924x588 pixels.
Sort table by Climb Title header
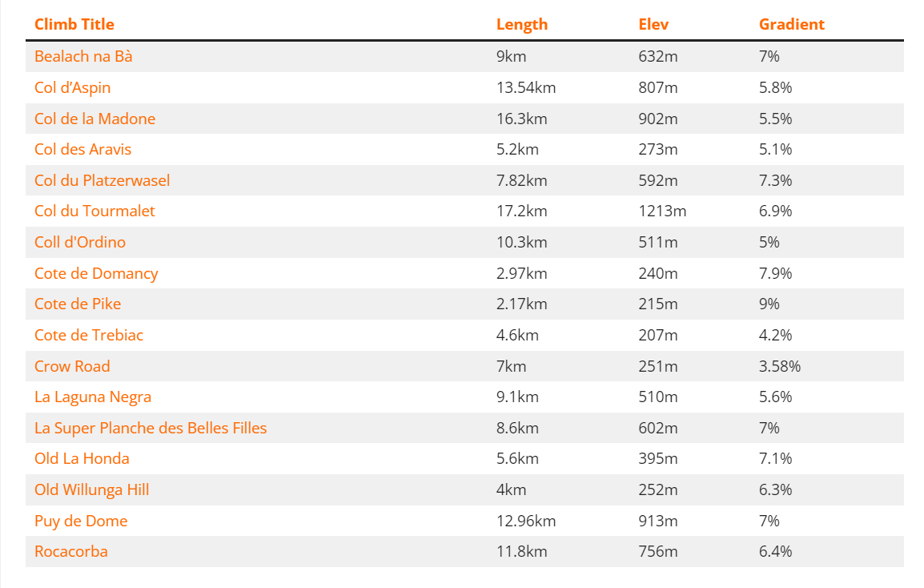pos(74,24)
